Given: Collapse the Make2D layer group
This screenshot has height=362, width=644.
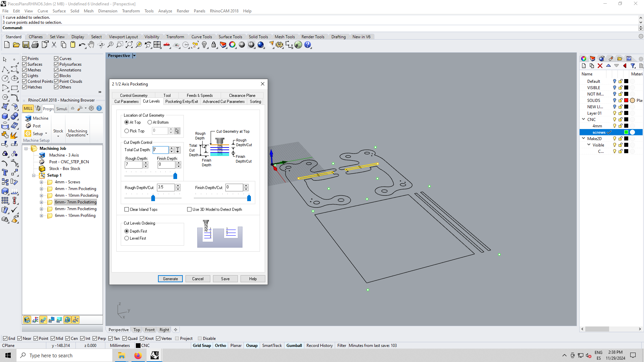Looking at the screenshot, I should (584, 138).
